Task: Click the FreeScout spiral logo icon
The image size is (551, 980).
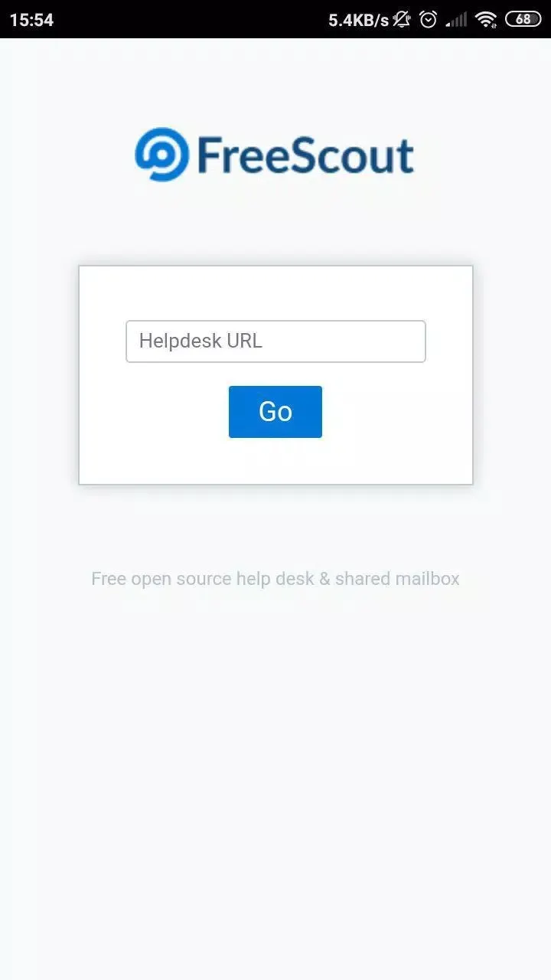Action: click(161, 154)
